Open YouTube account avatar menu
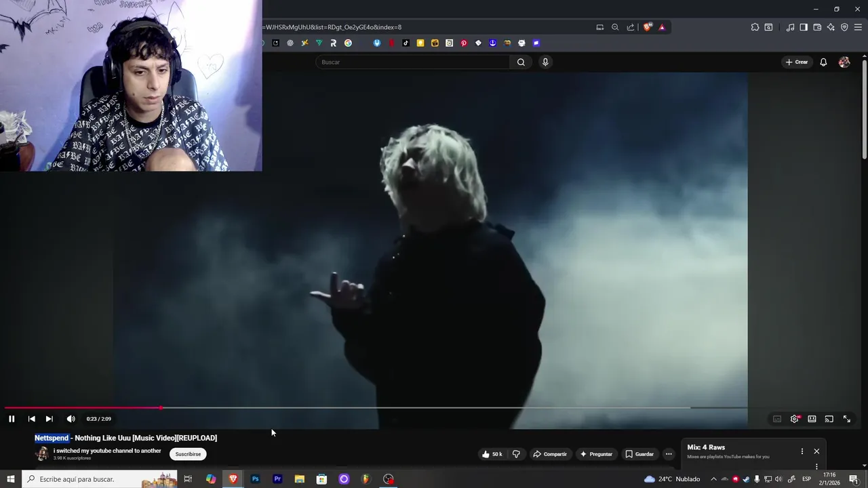Screen dimensions: 868x488 click(x=844, y=62)
